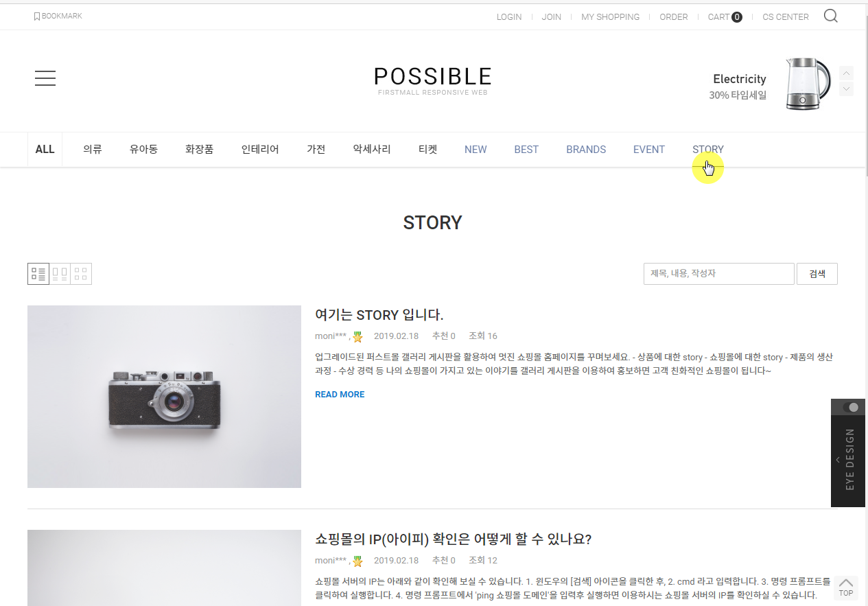Viewport: 868px width, 606px height.
Task: Switch to list view layout icon
Action: click(x=38, y=274)
